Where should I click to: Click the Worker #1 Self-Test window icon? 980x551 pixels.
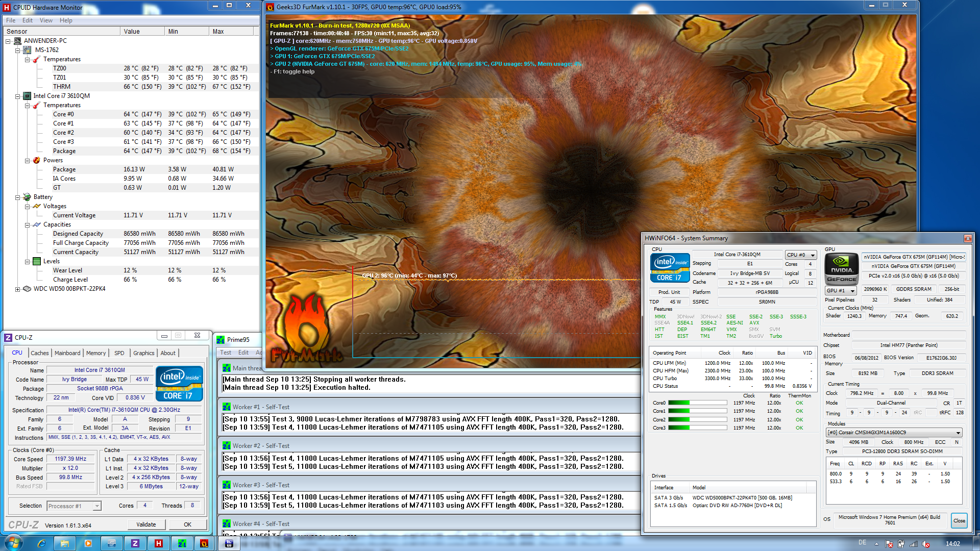[x=227, y=407]
